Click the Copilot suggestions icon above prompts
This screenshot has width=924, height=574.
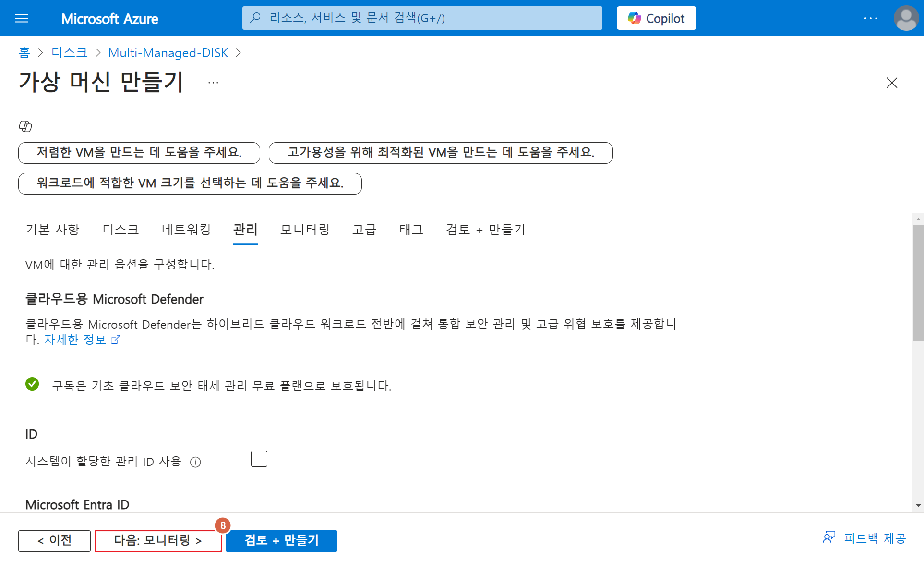coord(25,126)
